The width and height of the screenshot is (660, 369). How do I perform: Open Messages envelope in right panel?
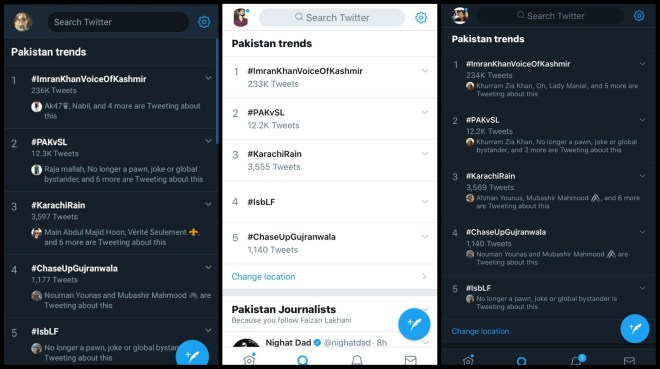629,361
